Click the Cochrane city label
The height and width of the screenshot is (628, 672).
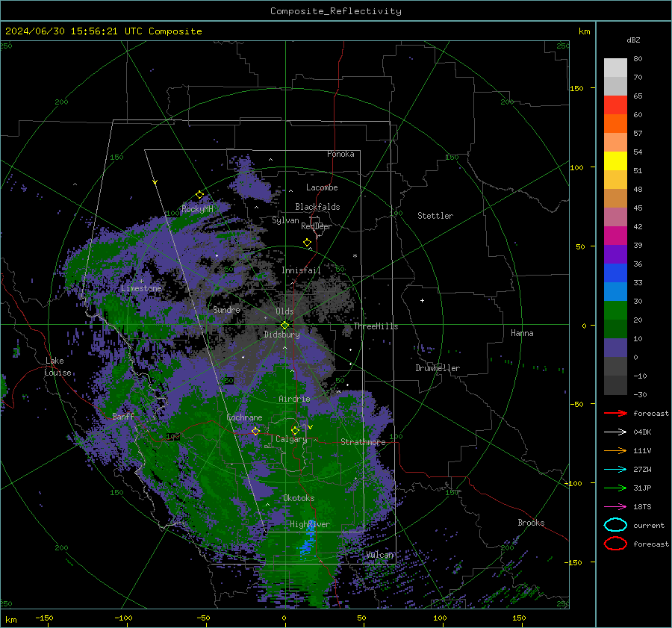(244, 417)
